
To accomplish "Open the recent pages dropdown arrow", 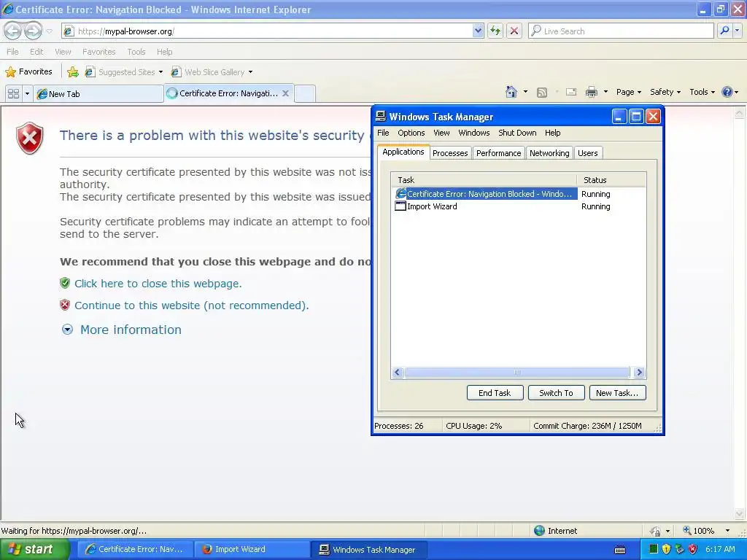I will 49,31.
